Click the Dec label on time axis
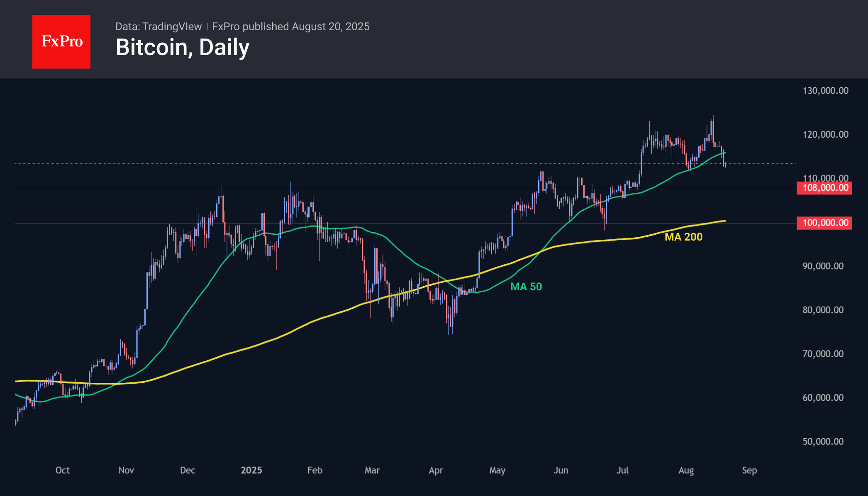868x496 pixels. 188,470
